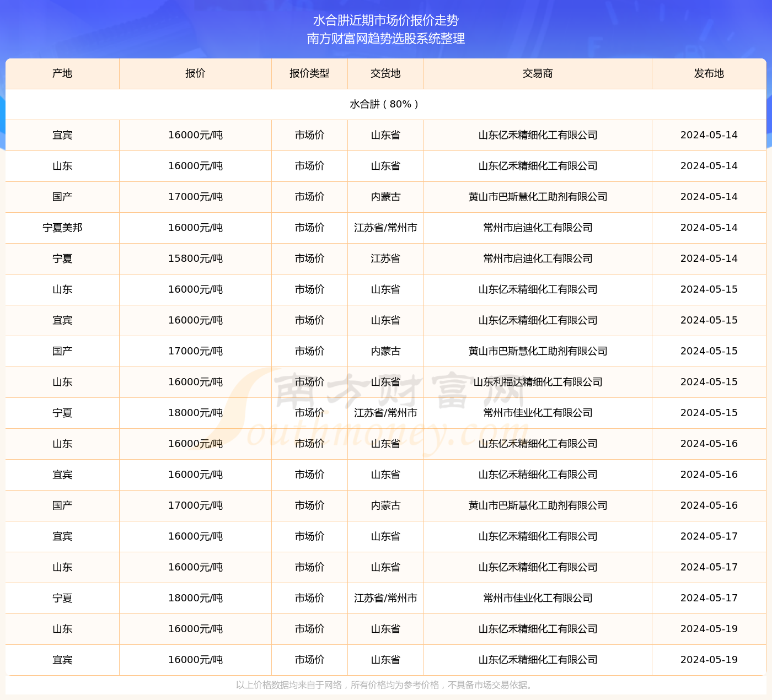This screenshot has width=772, height=700.
Task: Click 黄山市巴斯慧化工助剂有限公司 in the 2024-05-16 row
Action: tap(538, 505)
